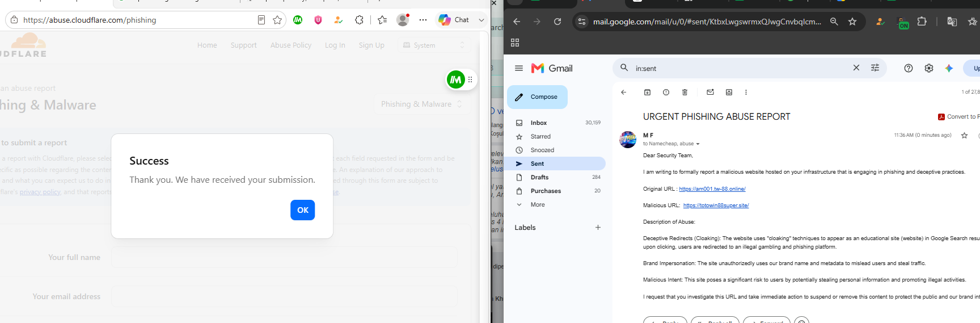The height and width of the screenshot is (323, 980).
Task: Add Cloudflare page to Edge favorites star
Action: tap(277, 20)
